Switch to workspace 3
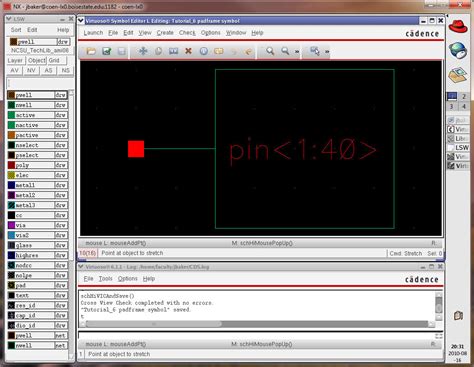This screenshot has height=367, width=474. click(x=452, y=106)
